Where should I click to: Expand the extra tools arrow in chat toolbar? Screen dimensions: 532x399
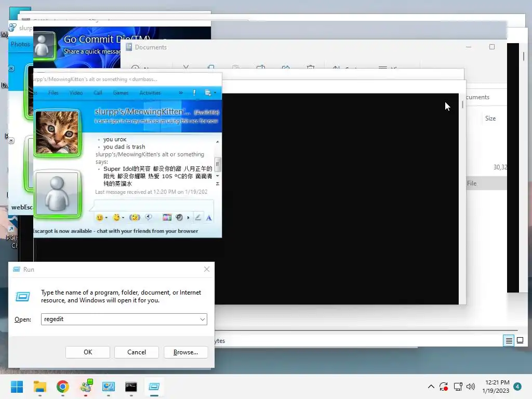(x=188, y=218)
